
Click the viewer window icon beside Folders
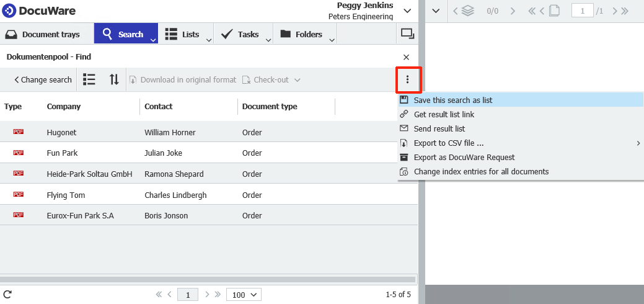[407, 34]
